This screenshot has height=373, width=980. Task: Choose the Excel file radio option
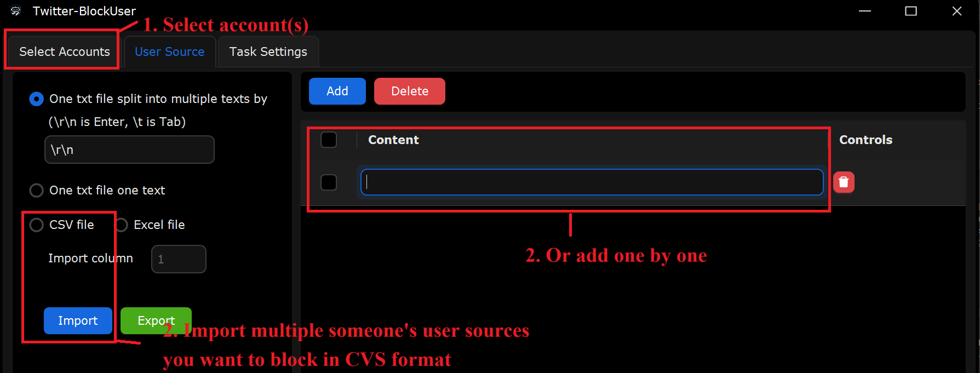(x=121, y=225)
